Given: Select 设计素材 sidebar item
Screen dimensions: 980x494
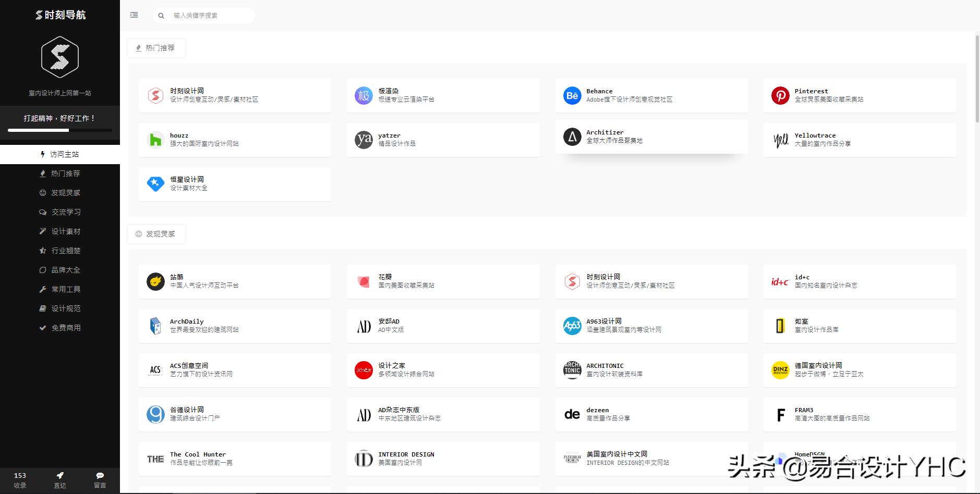Looking at the screenshot, I should 60,231.
